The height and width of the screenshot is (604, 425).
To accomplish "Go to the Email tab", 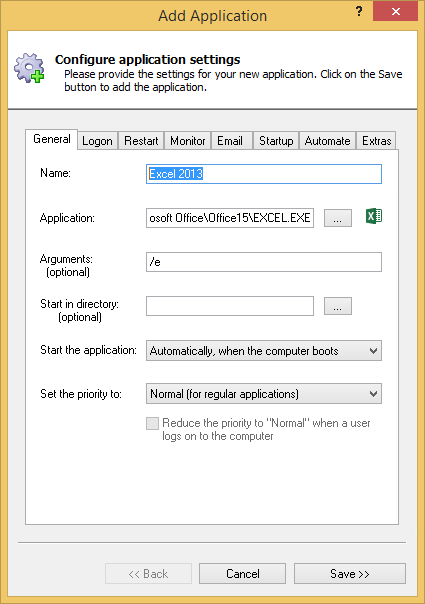I will click(x=230, y=141).
